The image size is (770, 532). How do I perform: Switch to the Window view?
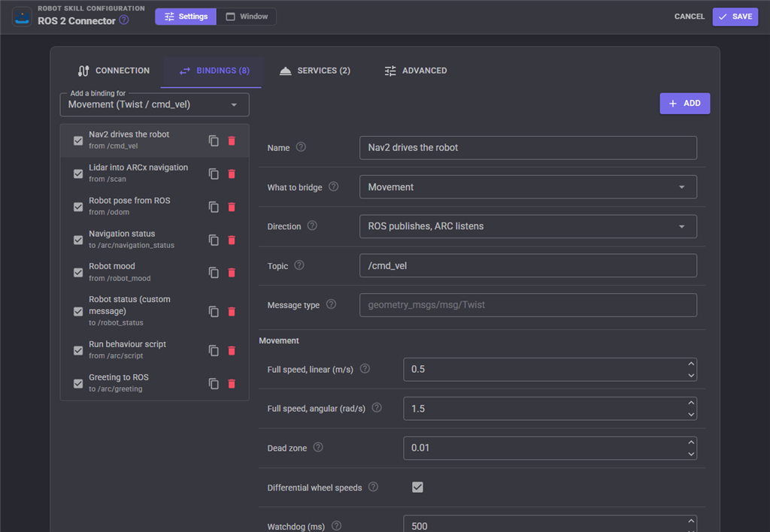coord(247,17)
